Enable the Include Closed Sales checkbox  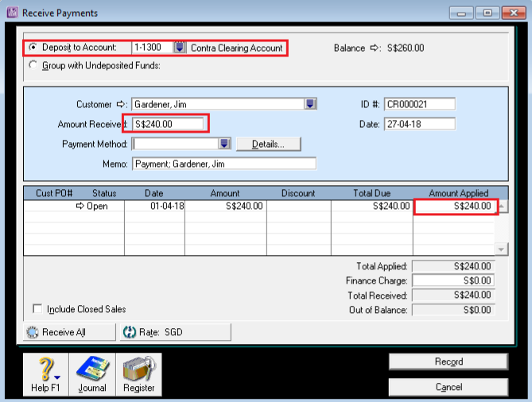(37, 309)
